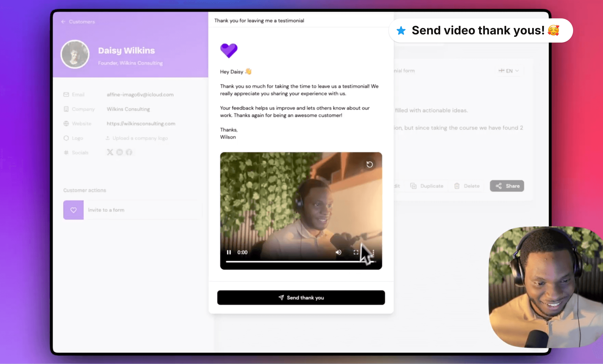Go back to the Customers list
603x364 pixels.
point(78,22)
